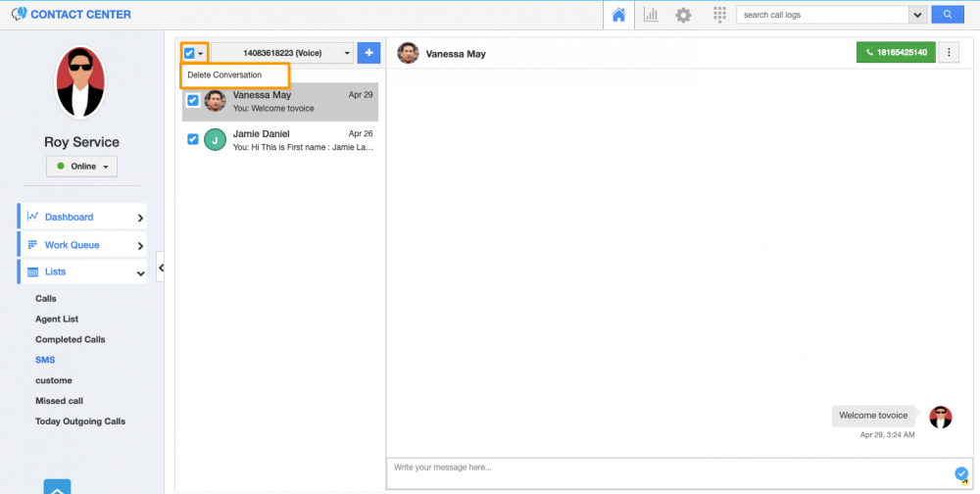The width and height of the screenshot is (980, 494).
Task: Call 18165425140 using the green button
Action: (895, 53)
